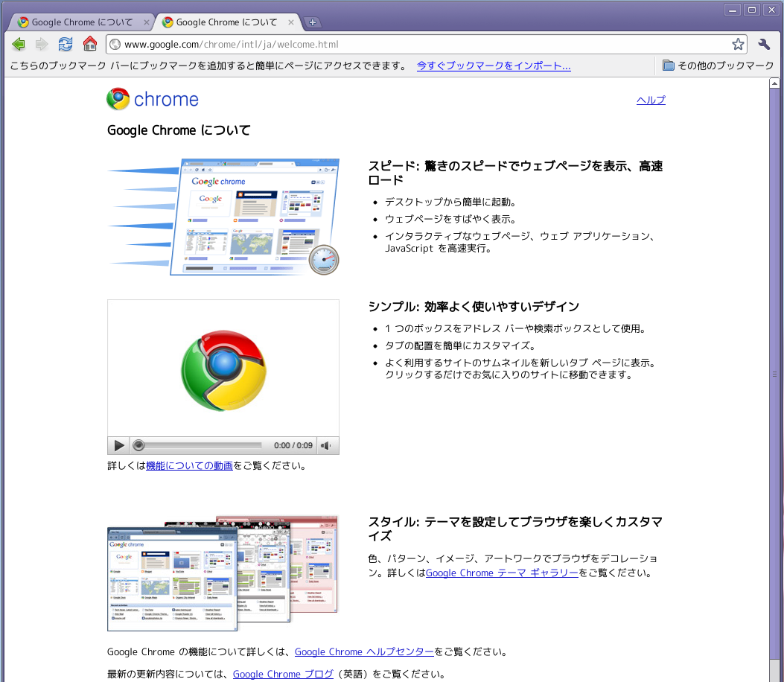Image resolution: width=784 pixels, height=682 pixels.
Task: Open the Google Chrome テーマ ギャラリー link
Action: coord(501,573)
